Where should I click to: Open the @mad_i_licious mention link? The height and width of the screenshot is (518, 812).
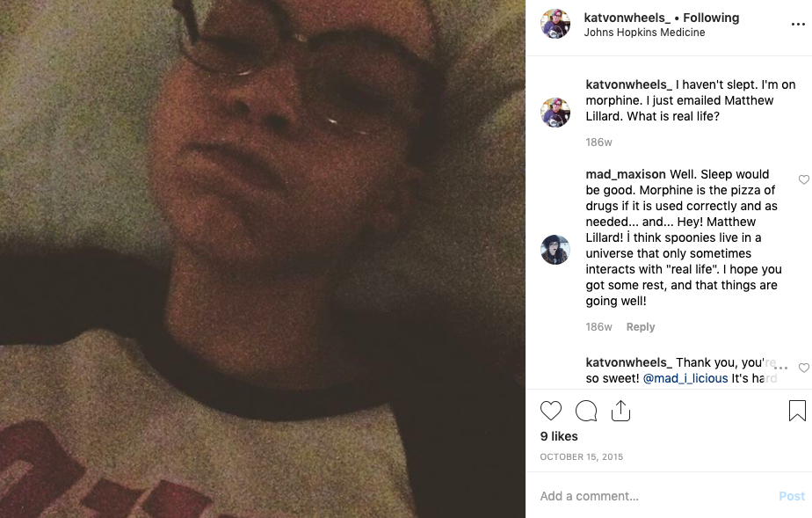click(685, 379)
